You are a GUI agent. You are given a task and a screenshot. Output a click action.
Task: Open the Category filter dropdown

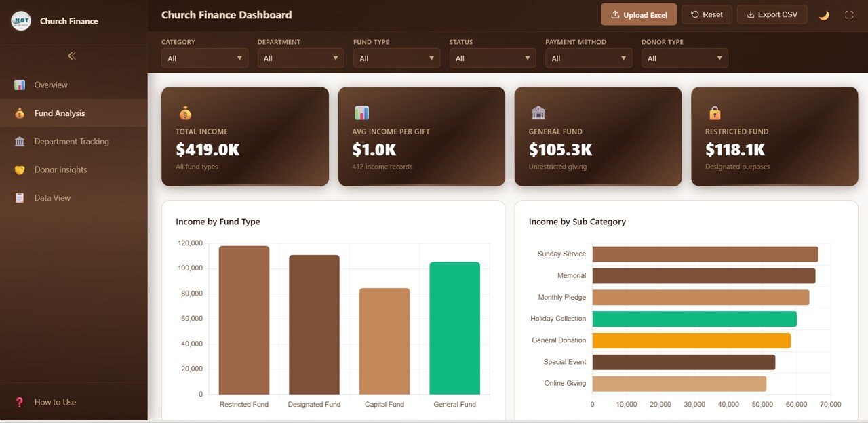point(204,58)
